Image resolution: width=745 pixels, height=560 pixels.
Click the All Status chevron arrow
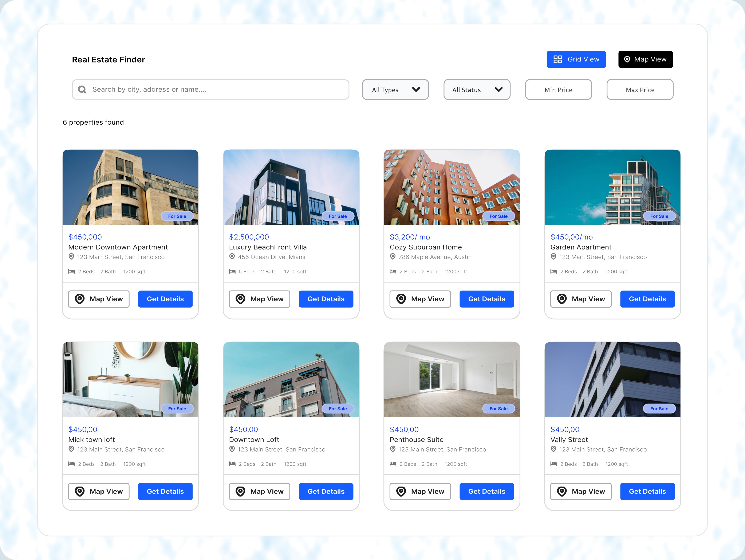498,89
